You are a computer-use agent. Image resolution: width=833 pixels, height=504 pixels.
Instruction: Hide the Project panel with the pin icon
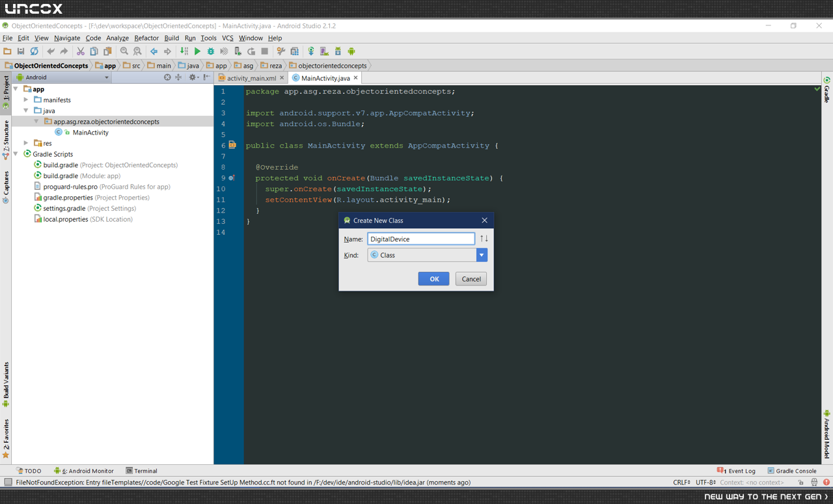(x=206, y=77)
